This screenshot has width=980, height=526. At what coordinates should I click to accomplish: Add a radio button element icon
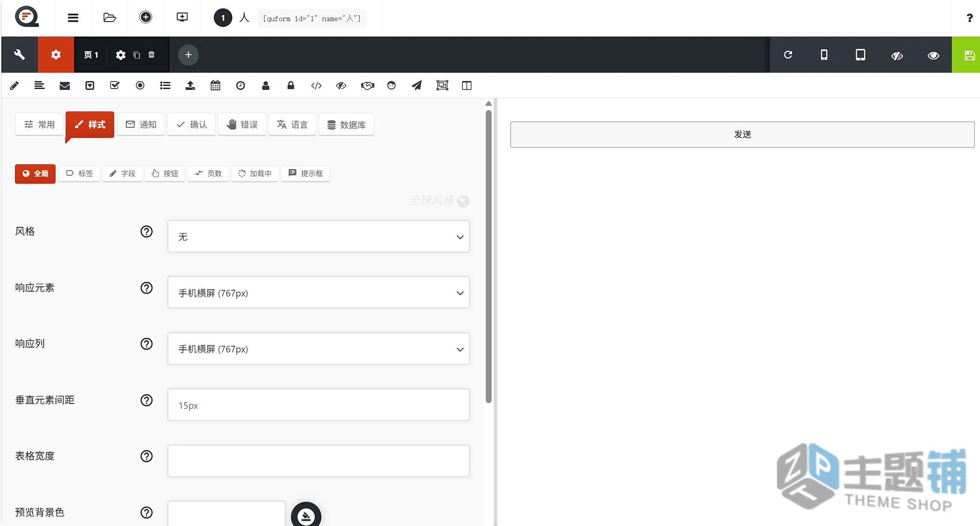coord(140,85)
